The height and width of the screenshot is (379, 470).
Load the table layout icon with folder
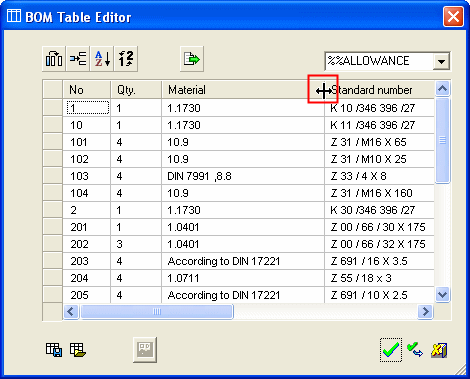pos(78,350)
